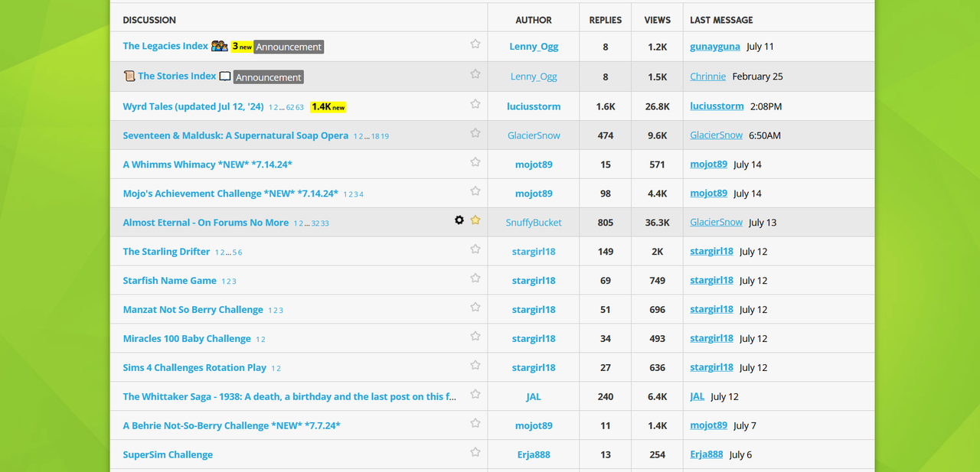Click Announcement tag on The Stories Index
This screenshot has height=472, width=980.
[269, 77]
